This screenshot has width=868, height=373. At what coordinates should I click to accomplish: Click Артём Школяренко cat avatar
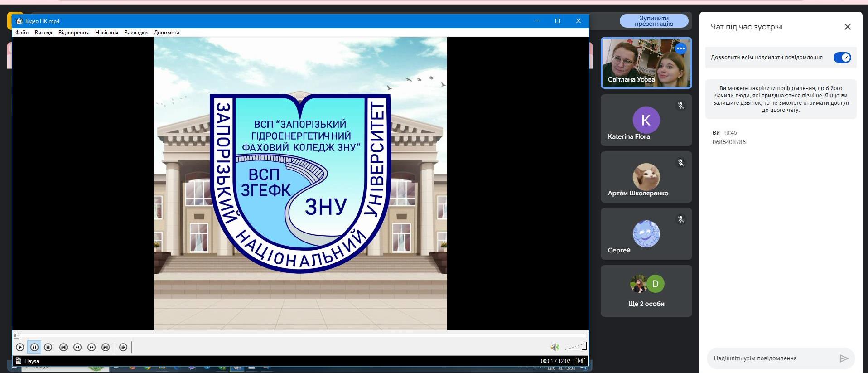646,177
